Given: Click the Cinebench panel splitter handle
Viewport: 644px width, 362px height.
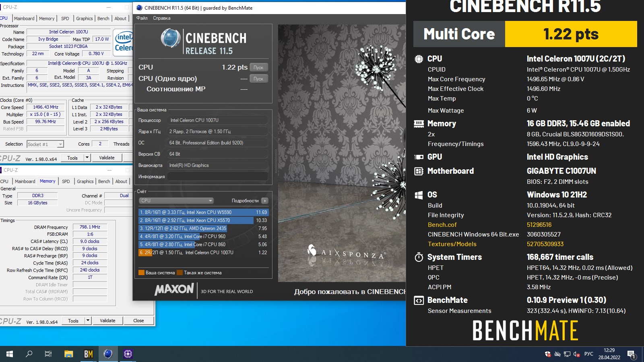Looking at the screenshot, I should pyautogui.click(x=276, y=161).
